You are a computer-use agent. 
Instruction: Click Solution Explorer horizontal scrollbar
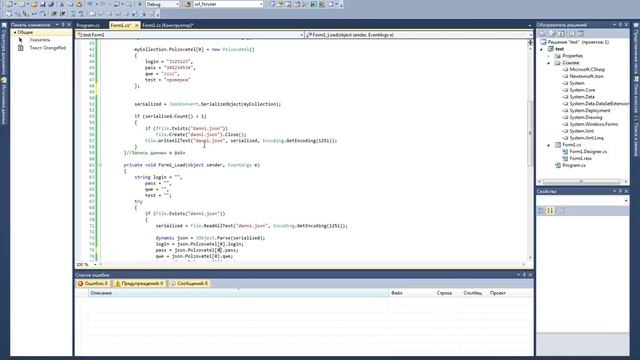581,182
